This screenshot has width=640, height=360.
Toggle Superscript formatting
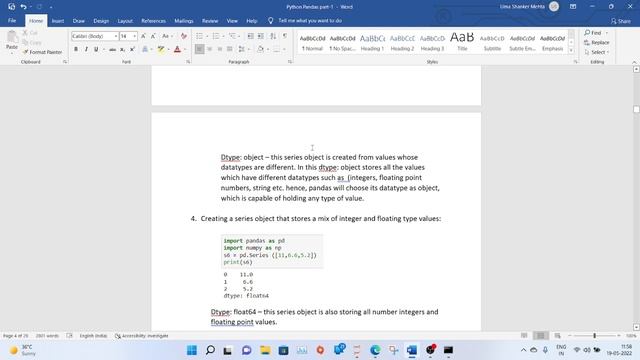click(x=132, y=49)
